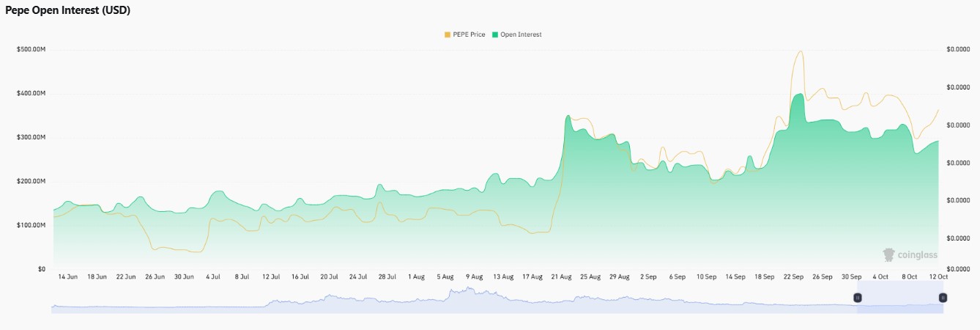Click the 2 Sep date label
The image size is (980, 330).
point(648,276)
